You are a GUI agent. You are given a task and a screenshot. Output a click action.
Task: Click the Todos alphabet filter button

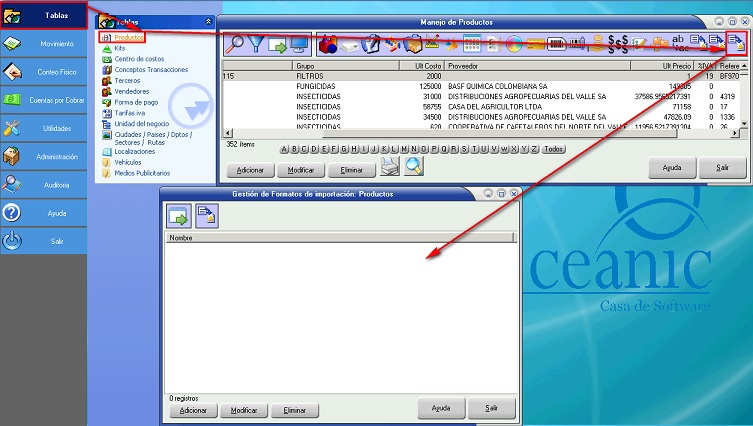click(x=553, y=149)
